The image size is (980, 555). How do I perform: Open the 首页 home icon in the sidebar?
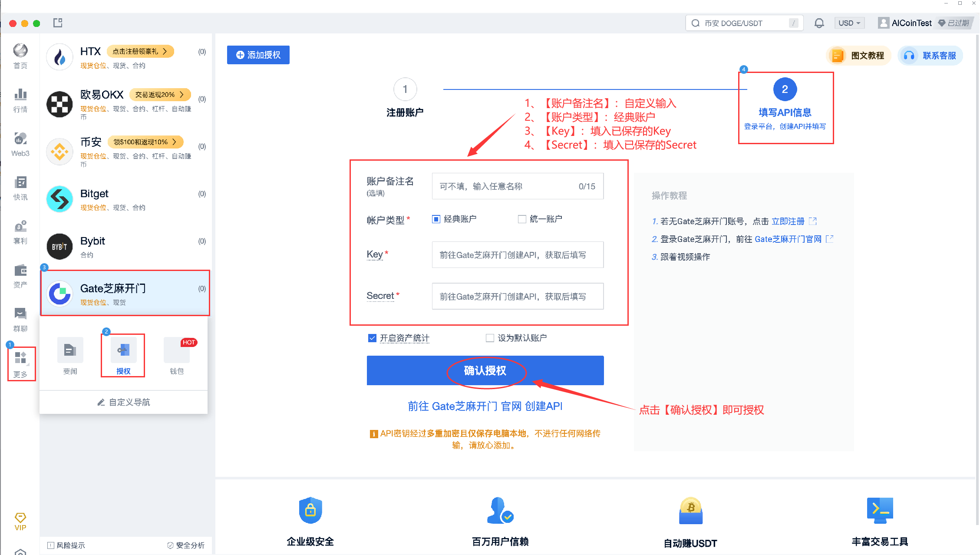point(20,51)
